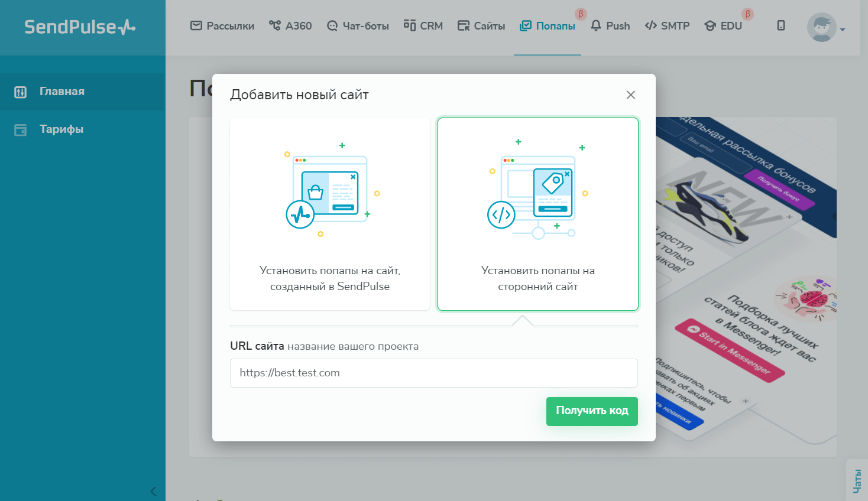Click the code tag popup illustration
This screenshot has width=868, height=501.
click(537, 189)
